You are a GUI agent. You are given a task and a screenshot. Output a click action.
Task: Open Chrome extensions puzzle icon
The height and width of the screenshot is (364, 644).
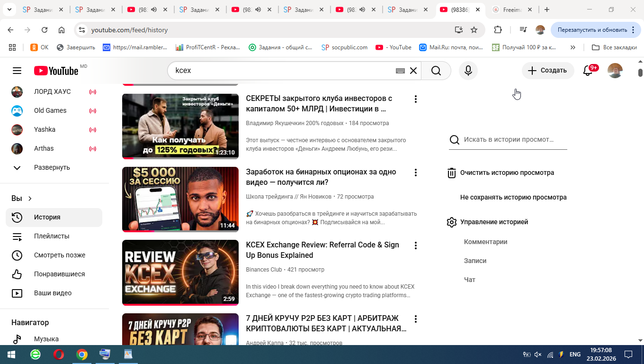click(x=498, y=30)
